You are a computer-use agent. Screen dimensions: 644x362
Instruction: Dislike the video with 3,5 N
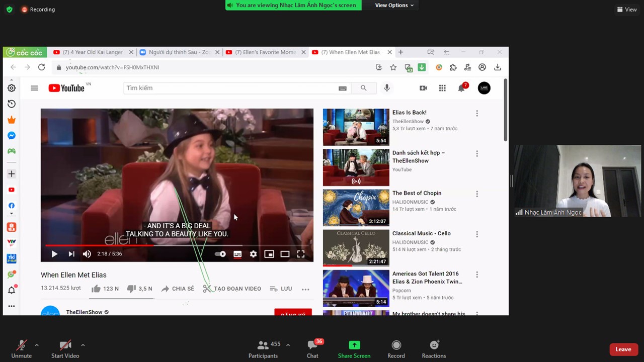pos(139,289)
